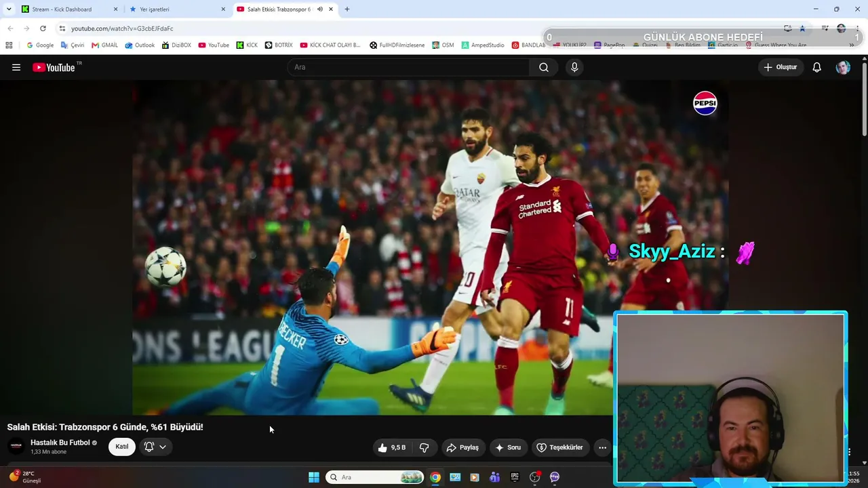
Task: Open a new Chrome tab
Action: (347, 9)
